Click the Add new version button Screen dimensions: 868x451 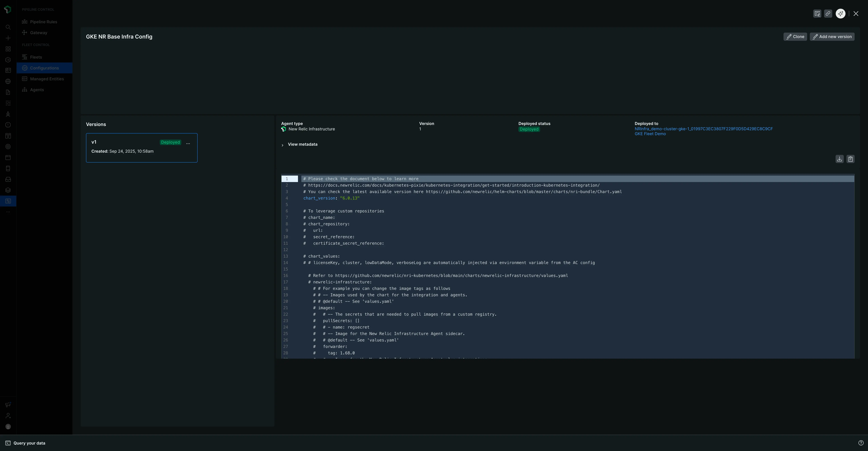pyautogui.click(x=832, y=37)
